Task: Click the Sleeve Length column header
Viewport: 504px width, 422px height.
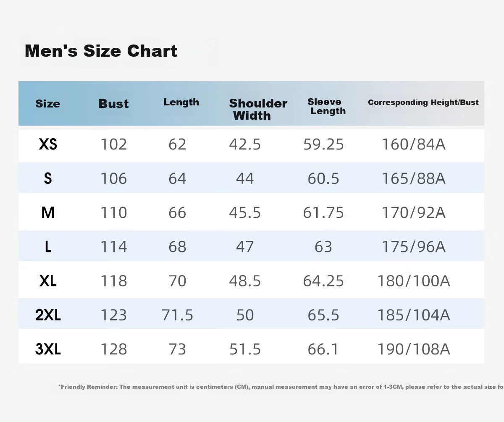Action: [326, 106]
